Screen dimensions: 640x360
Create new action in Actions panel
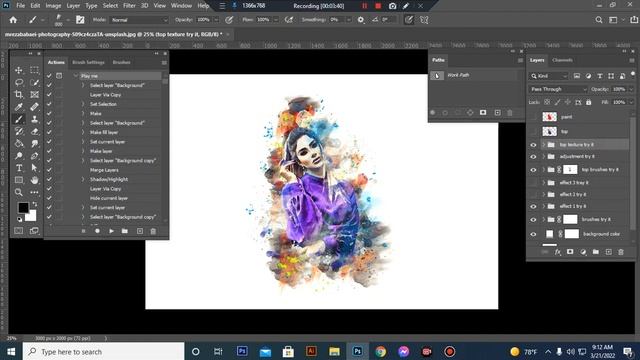140,231
